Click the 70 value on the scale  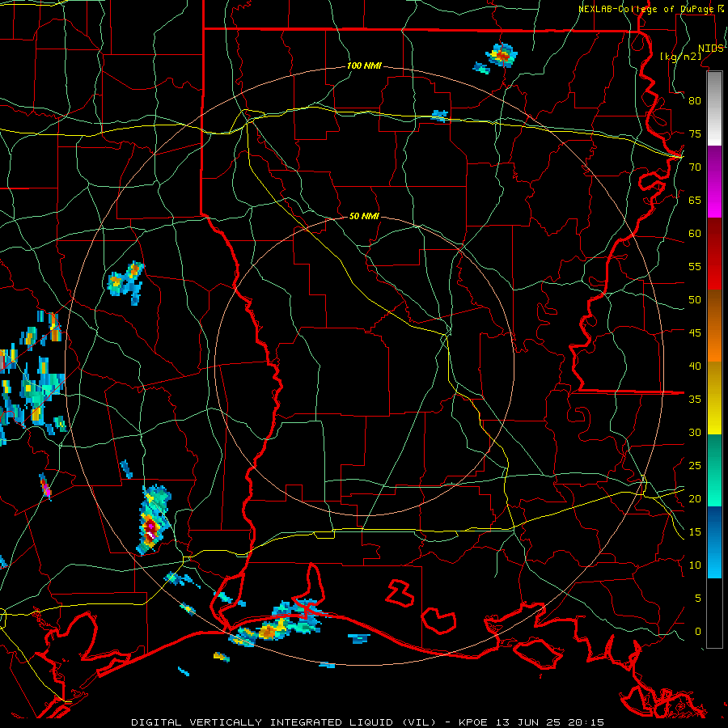pyautogui.click(x=695, y=167)
